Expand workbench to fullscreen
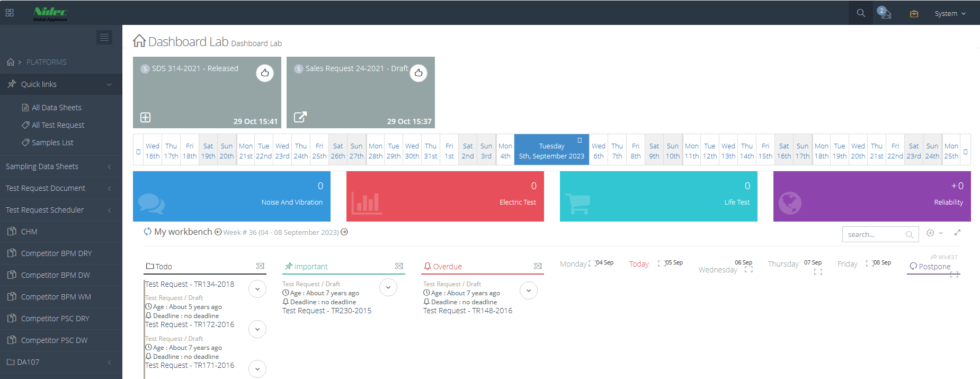The width and height of the screenshot is (980, 379). (957, 233)
